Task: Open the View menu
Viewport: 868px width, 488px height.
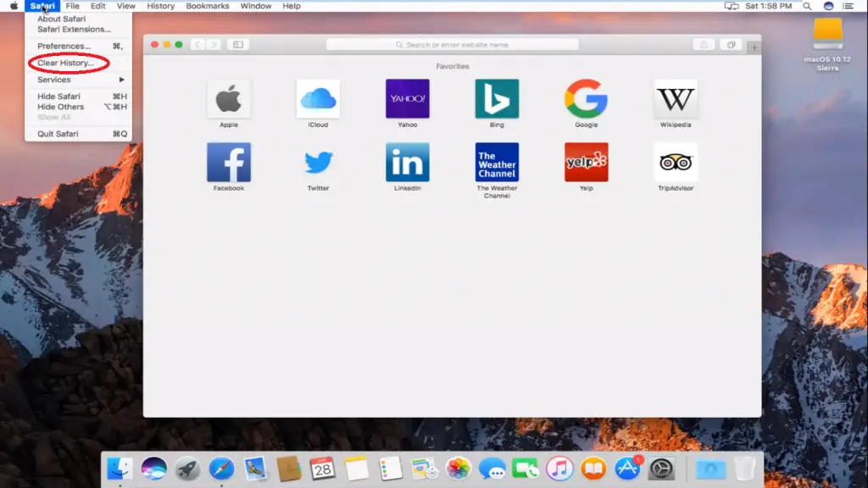Action: [x=125, y=6]
